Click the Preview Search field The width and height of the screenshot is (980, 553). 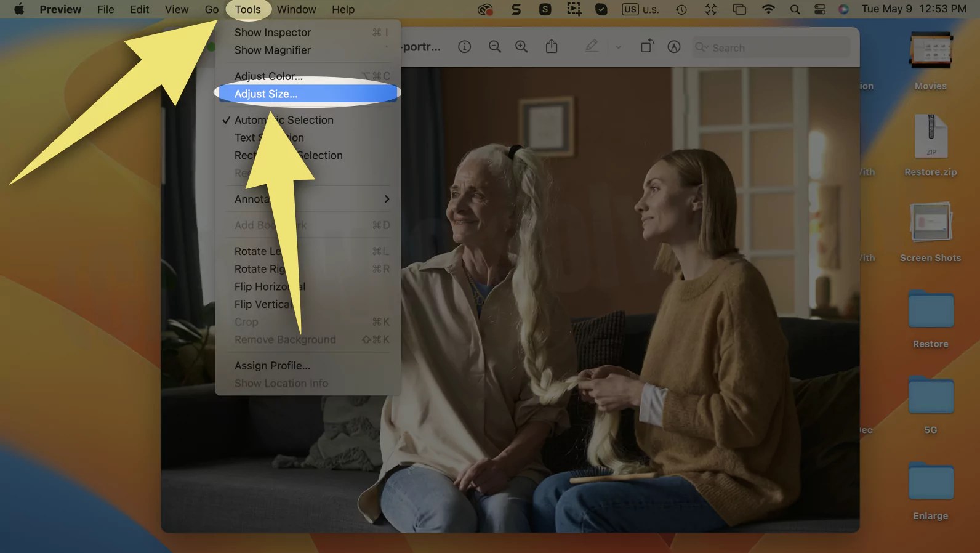(x=771, y=47)
